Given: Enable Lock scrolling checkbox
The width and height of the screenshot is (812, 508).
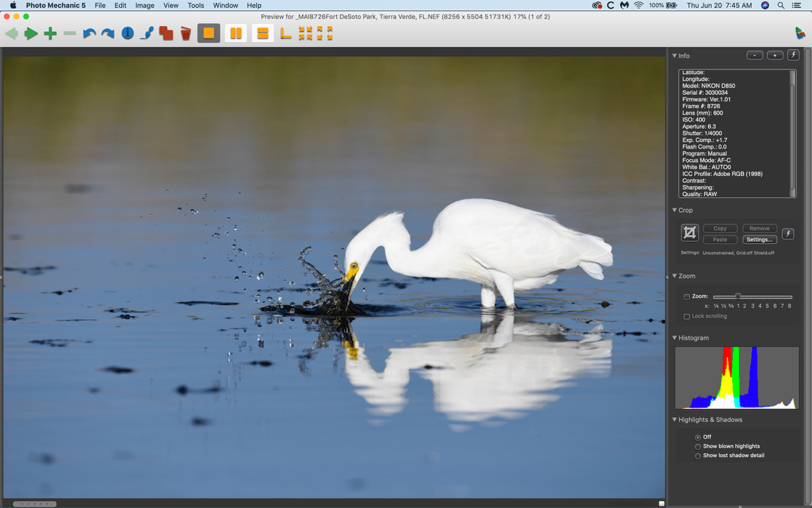Looking at the screenshot, I should tap(687, 316).
